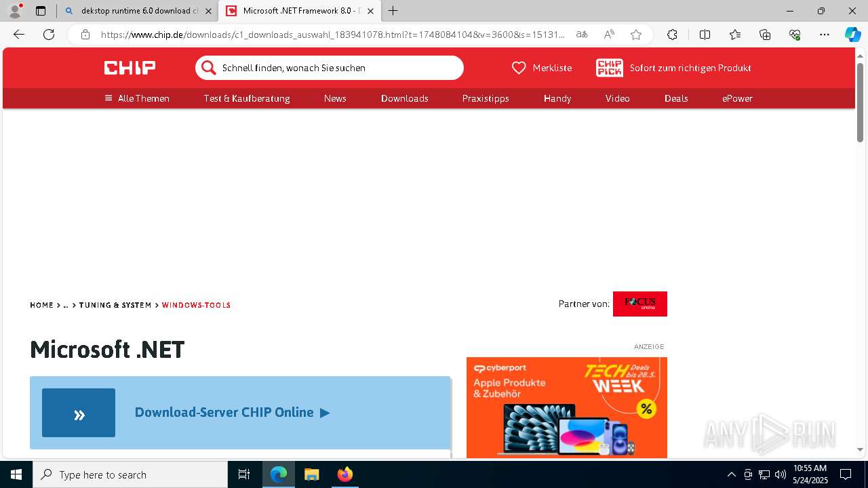This screenshot has height=488, width=868.
Task: Open a new tab with plus button
Action: tap(393, 11)
